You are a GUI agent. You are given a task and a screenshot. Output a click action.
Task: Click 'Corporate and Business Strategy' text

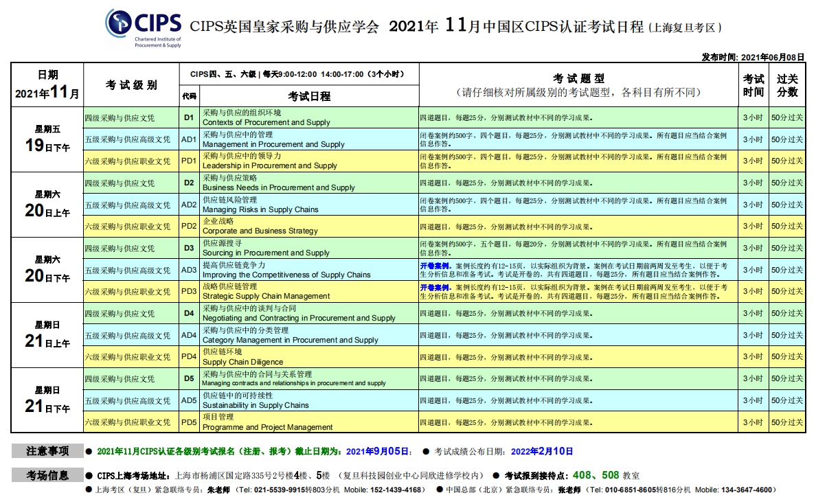coord(260,231)
